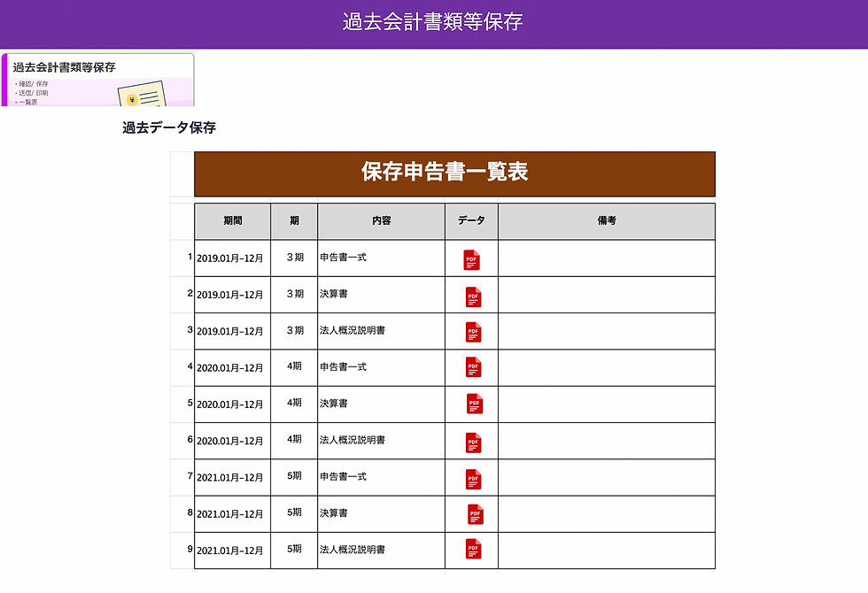Open the PDF for row 1 申告書一式 2019
868x593 pixels.
click(471, 260)
